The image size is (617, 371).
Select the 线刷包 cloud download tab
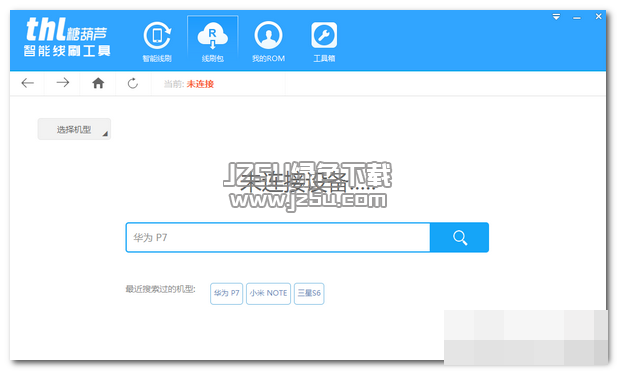[212, 41]
